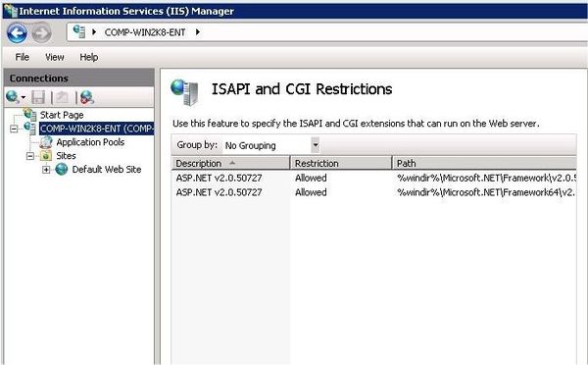Click the Up folder icon in Connections toolbar
The width and height of the screenshot is (588, 365).
(62, 97)
